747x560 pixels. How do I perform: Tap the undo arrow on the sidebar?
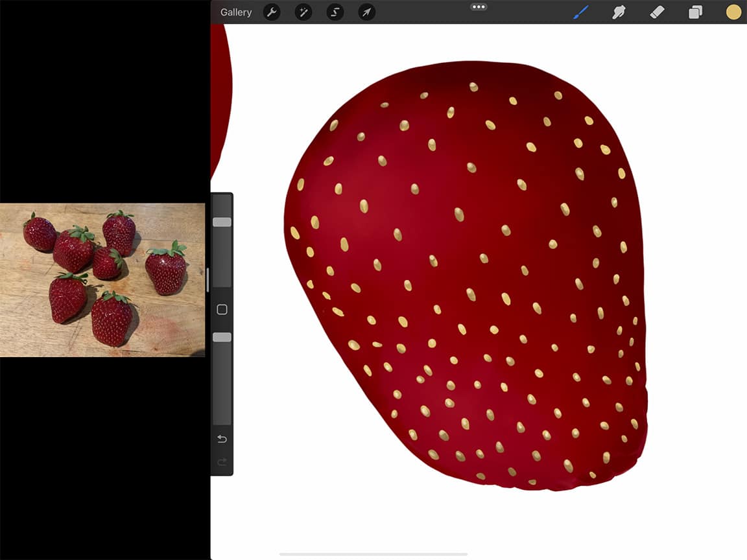click(221, 439)
